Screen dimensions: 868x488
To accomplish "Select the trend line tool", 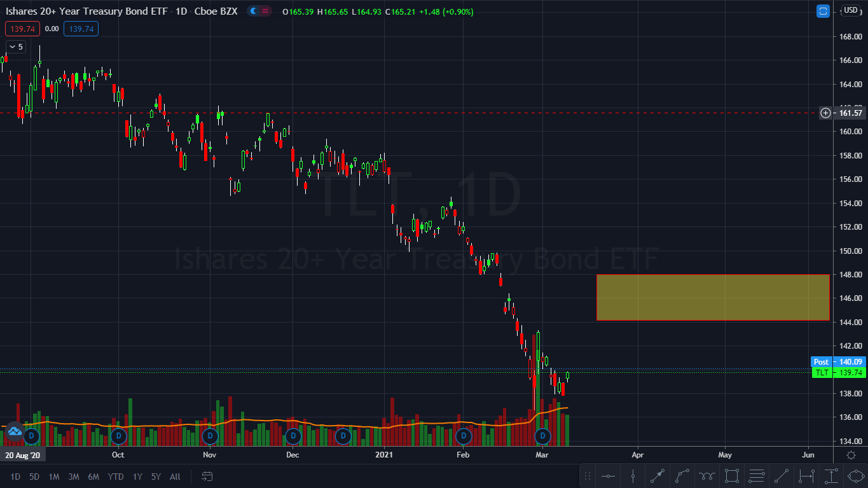I will pyautogui.click(x=782, y=476).
